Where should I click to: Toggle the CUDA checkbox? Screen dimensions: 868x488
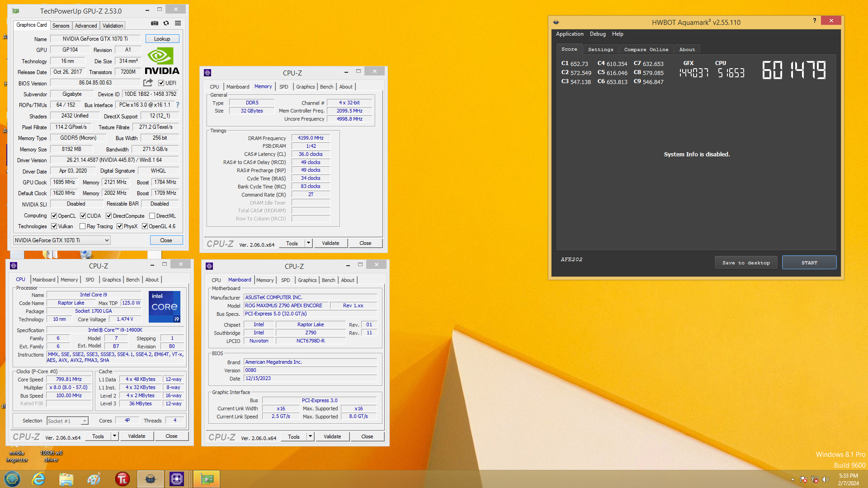[83, 216]
